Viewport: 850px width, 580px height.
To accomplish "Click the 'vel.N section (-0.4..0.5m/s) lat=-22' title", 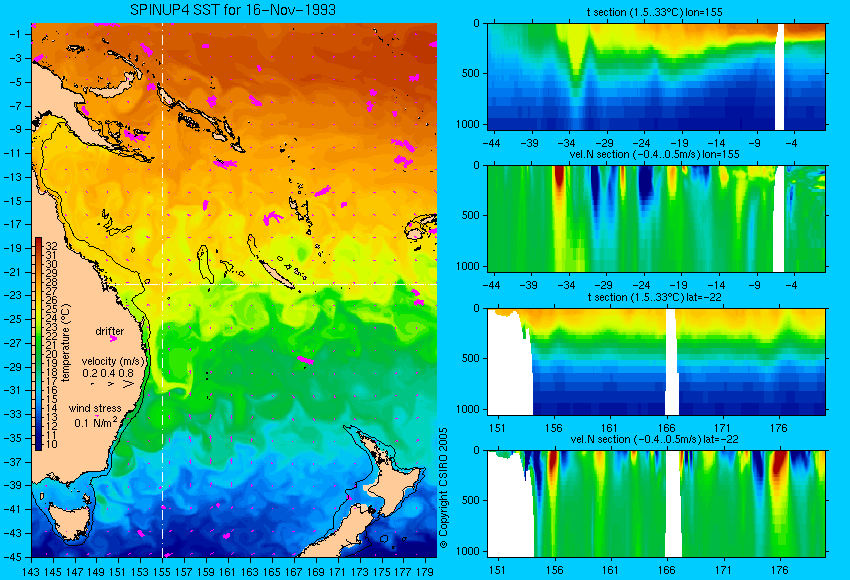I will [x=654, y=439].
